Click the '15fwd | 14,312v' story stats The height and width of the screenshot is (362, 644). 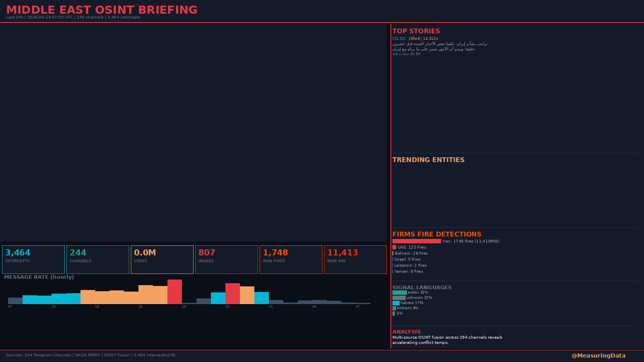[423, 39]
